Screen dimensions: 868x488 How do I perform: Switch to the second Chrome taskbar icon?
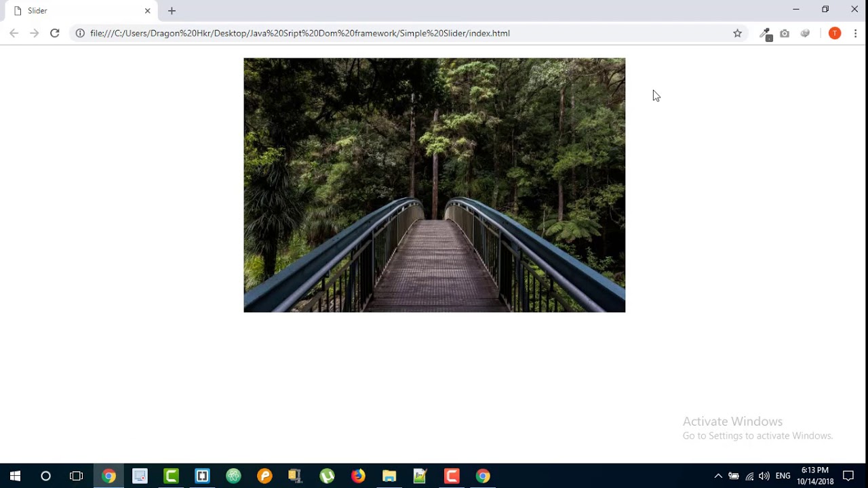pyautogui.click(x=483, y=476)
